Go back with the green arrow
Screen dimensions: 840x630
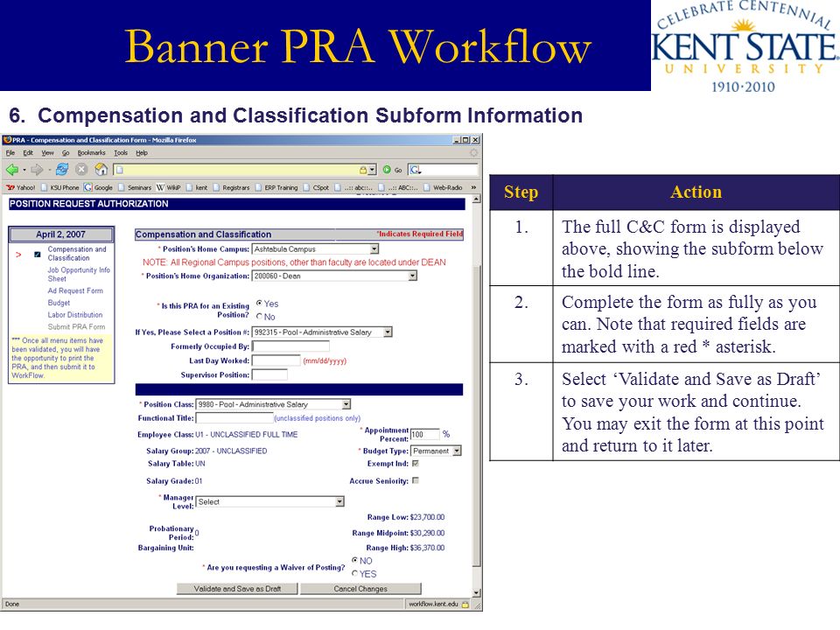11,170
